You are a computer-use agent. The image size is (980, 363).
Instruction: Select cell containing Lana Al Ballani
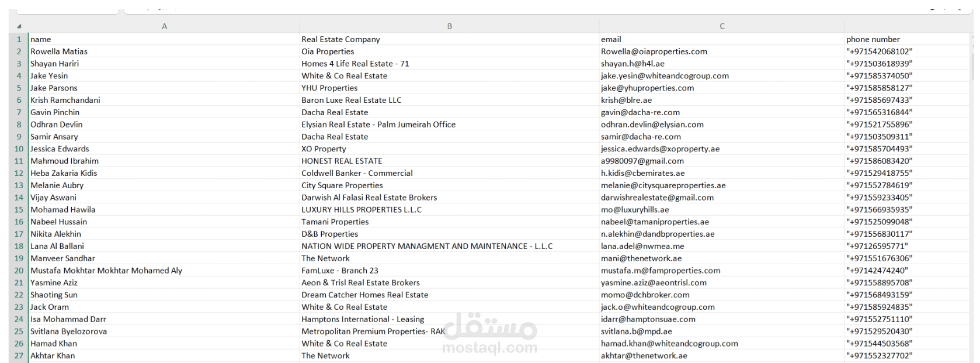(x=164, y=246)
